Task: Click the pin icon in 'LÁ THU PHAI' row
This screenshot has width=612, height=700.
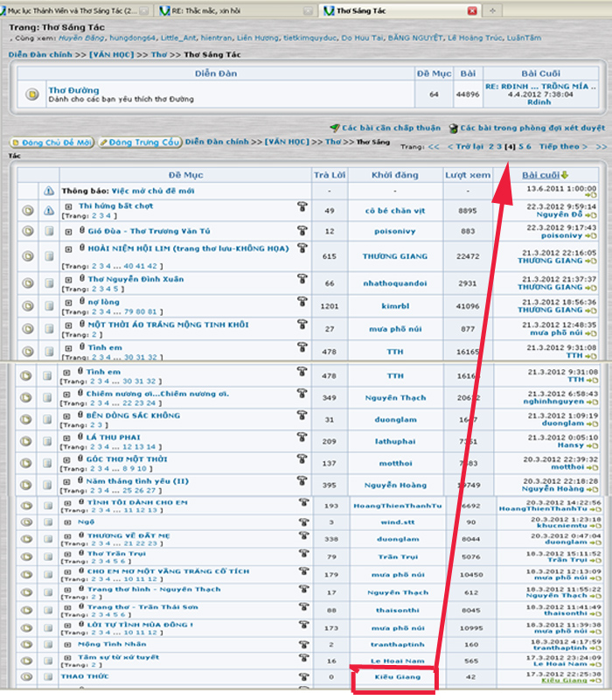Action: [303, 437]
